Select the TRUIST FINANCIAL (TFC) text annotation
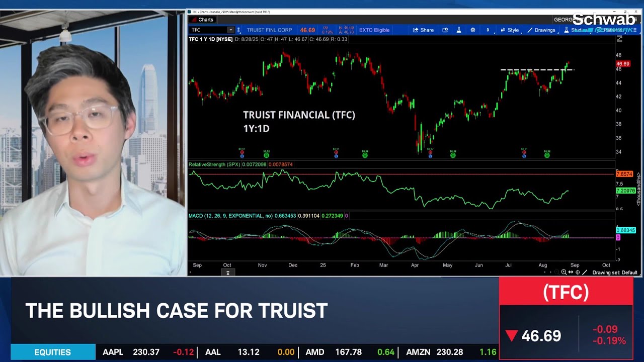Screen dimensions: 644x362 299,115
